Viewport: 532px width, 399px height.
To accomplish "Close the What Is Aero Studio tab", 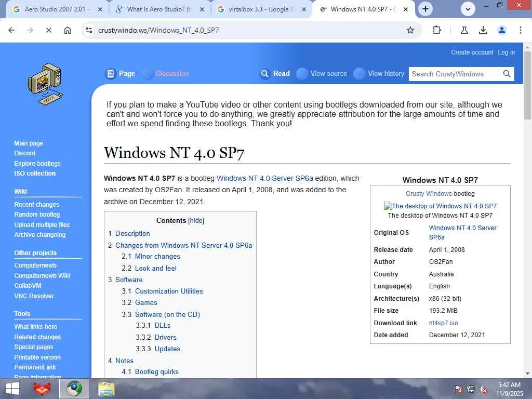I will tap(202, 9).
